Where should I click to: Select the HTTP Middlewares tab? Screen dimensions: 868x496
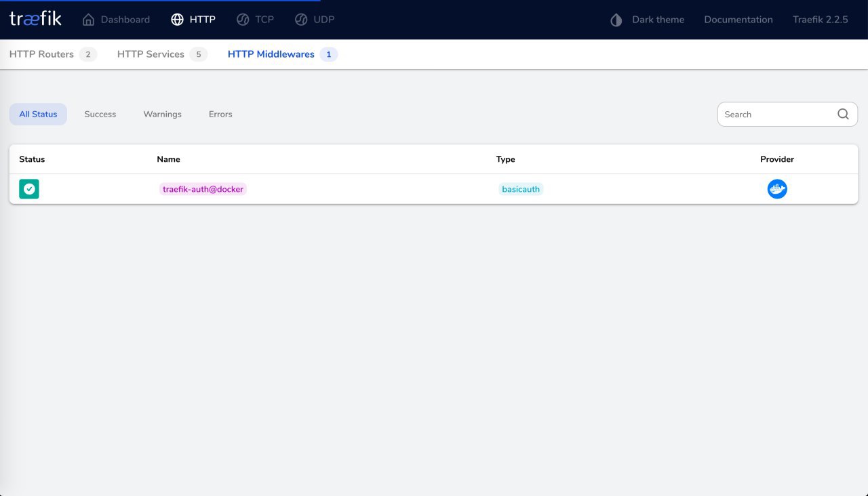(x=283, y=54)
